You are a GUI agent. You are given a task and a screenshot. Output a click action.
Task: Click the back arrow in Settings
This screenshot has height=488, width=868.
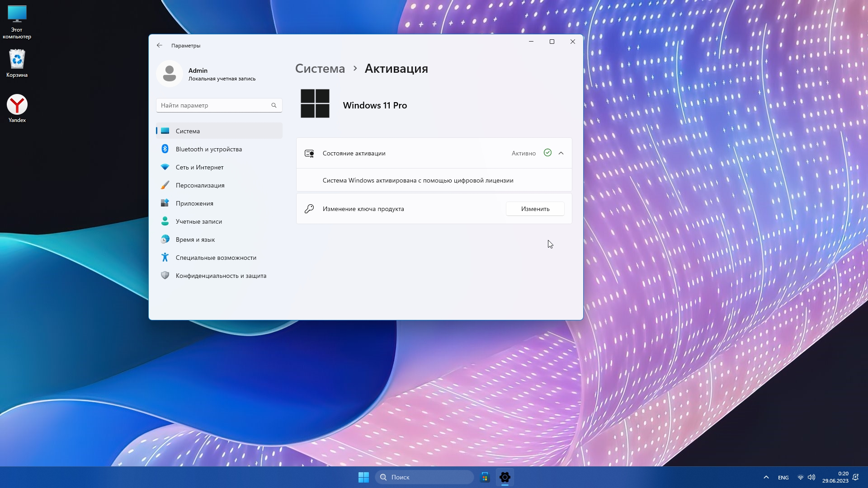point(160,45)
